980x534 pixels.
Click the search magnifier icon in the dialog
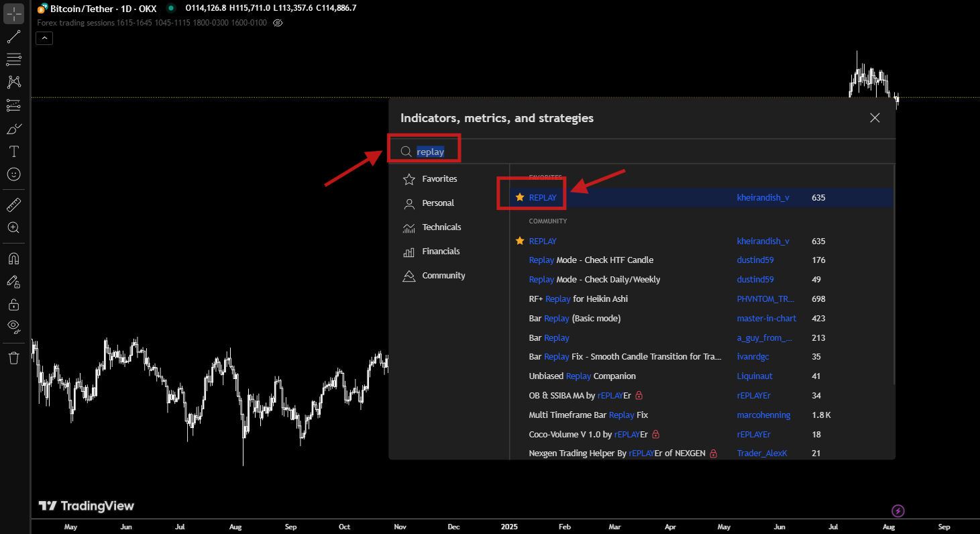point(406,152)
